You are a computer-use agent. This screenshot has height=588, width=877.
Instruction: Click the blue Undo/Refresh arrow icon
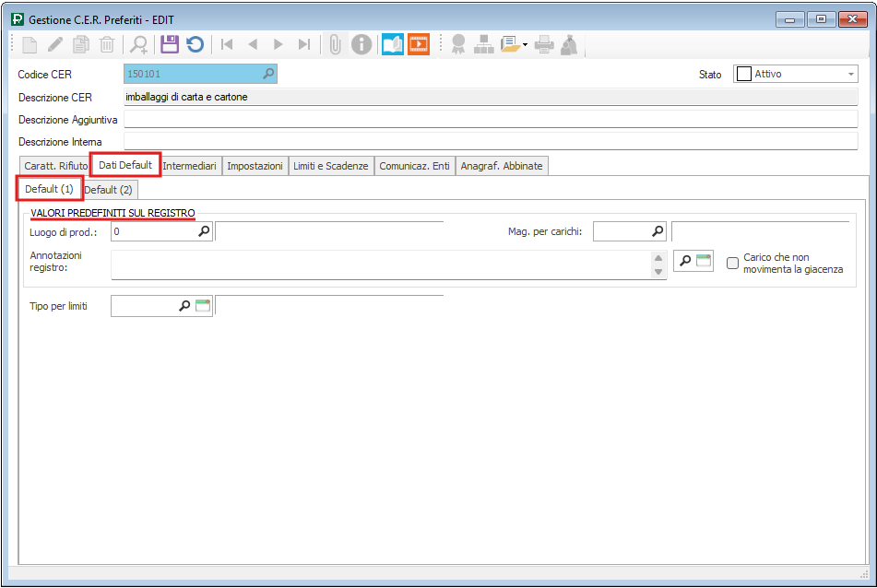pos(195,44)
